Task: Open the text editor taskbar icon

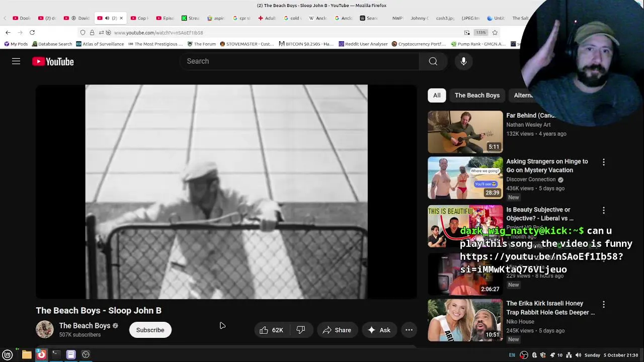Action: 71,354
